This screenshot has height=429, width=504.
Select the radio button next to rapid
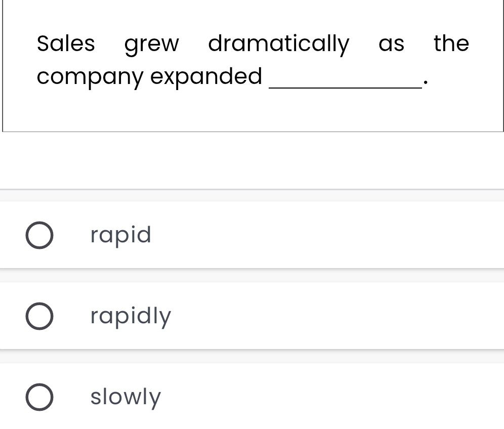pyautogui.click(x=39, y=235)
